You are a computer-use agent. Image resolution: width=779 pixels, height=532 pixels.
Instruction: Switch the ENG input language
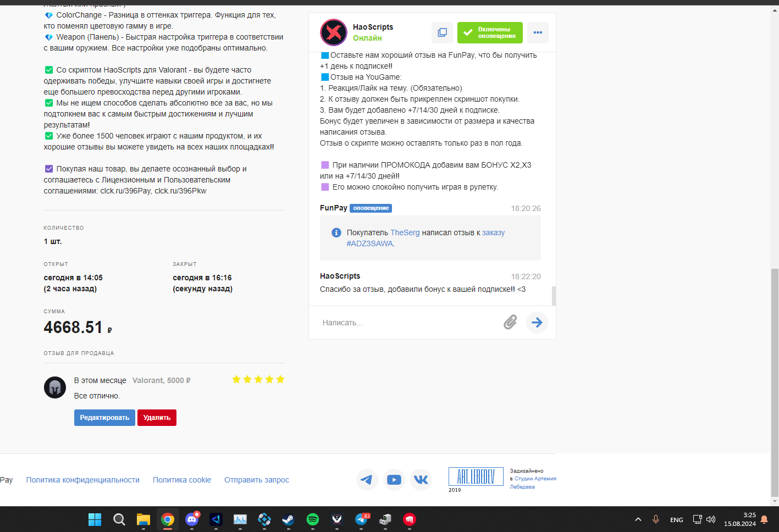[x=677, y=520]
